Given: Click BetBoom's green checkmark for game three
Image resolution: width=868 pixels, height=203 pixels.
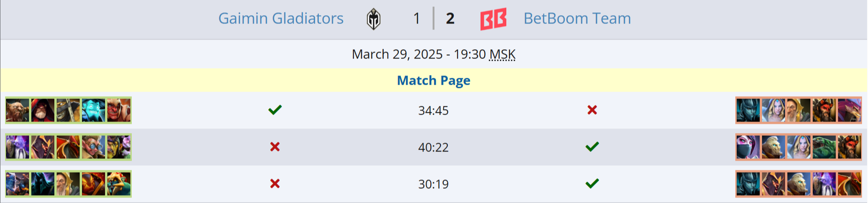Looking at the screenshot, I should tap(592, 184).
